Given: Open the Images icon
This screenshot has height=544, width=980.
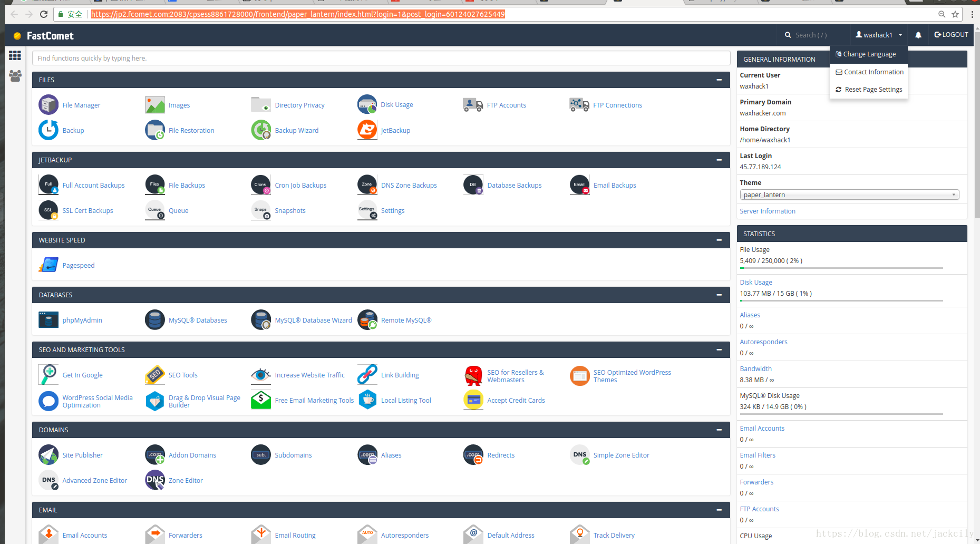Looking at the screenshot, I should click(155, 105).
